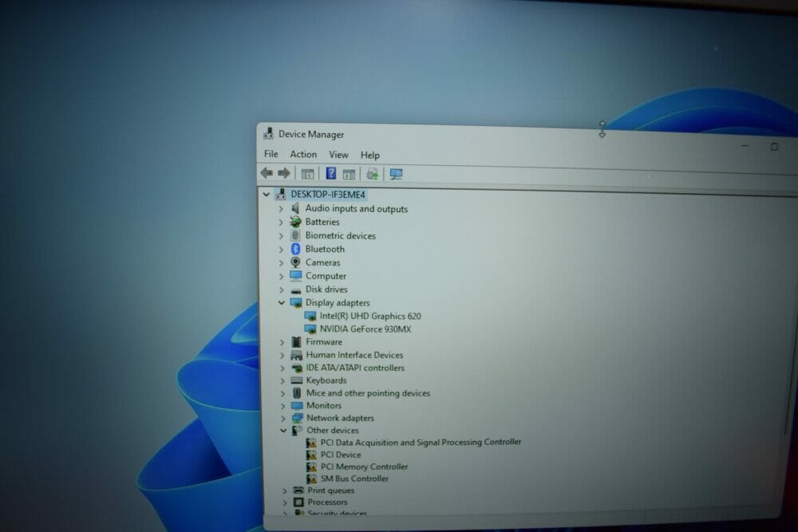Screen dimensions: 798x532
Task: Click the Keyboards category icon
Action: click(297, 380)
